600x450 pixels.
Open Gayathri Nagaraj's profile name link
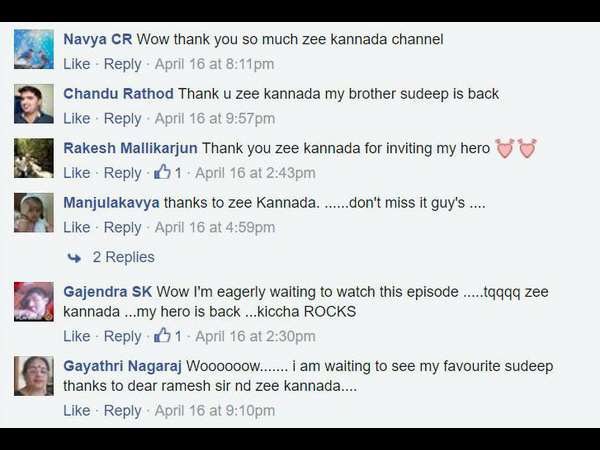[x=122, y=366]
